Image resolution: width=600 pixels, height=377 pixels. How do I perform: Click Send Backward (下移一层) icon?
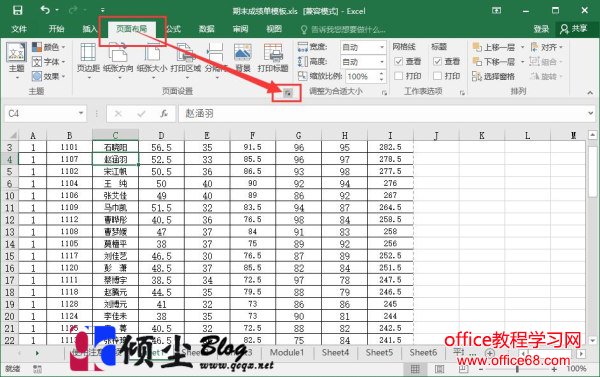[x=477, y=62]
